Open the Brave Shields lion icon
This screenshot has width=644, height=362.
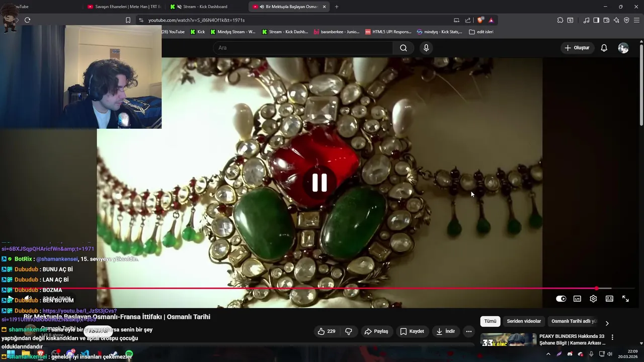480,20
